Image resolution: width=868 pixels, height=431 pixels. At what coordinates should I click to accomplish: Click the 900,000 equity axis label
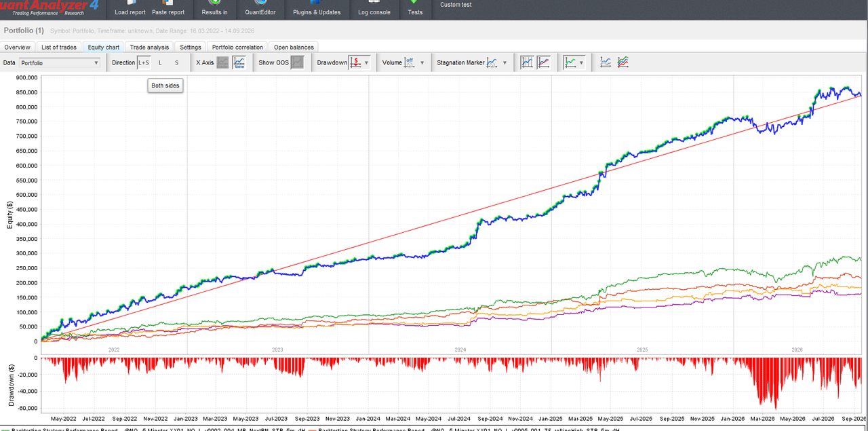coord(25,77)
